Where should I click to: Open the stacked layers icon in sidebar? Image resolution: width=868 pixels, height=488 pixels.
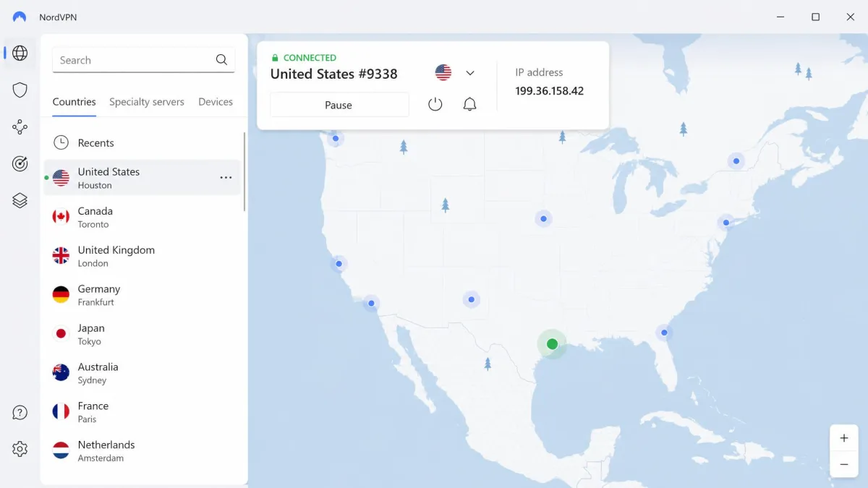pos(20,201)
